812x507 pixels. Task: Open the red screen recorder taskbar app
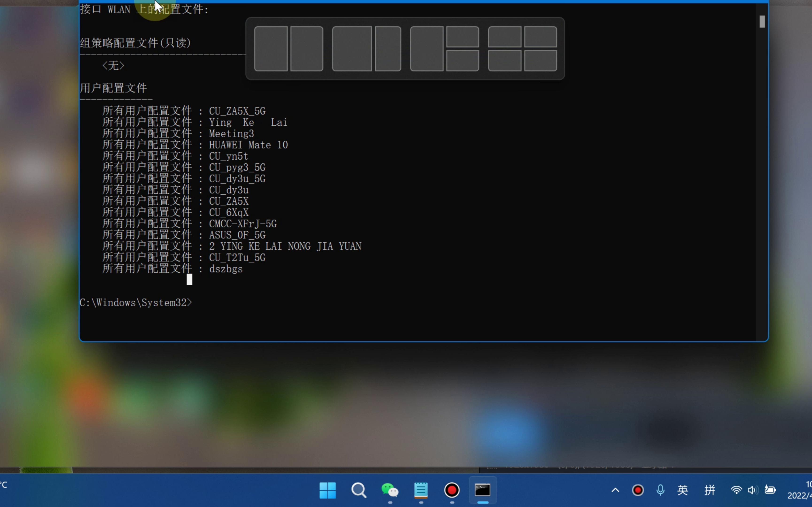[452, 490]
